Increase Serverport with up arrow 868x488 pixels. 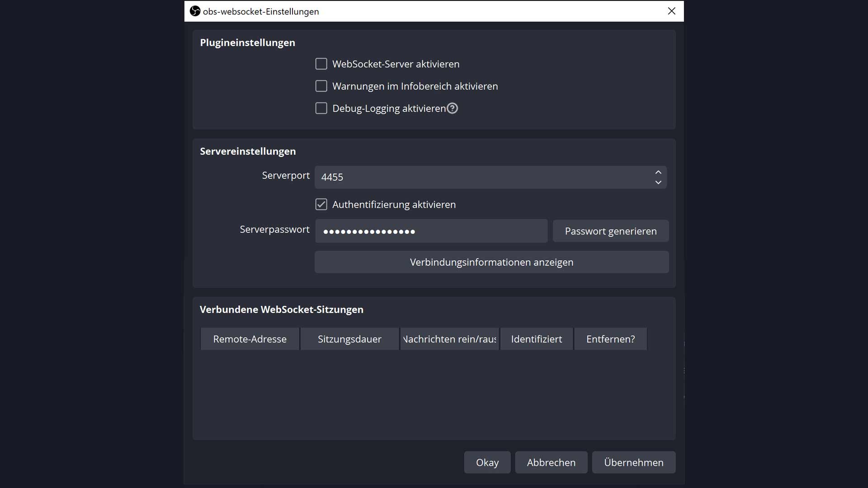click(x=658, y=172)
